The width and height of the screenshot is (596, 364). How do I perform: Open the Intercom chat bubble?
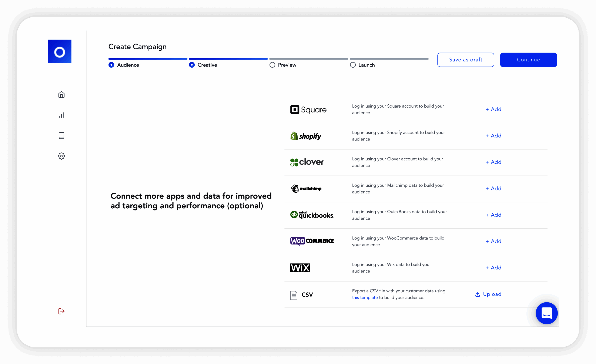tap(546, 313)
